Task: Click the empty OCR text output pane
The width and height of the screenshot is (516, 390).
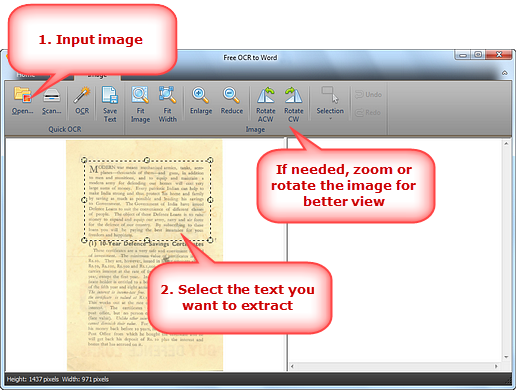Action: (x=395, y=250)
